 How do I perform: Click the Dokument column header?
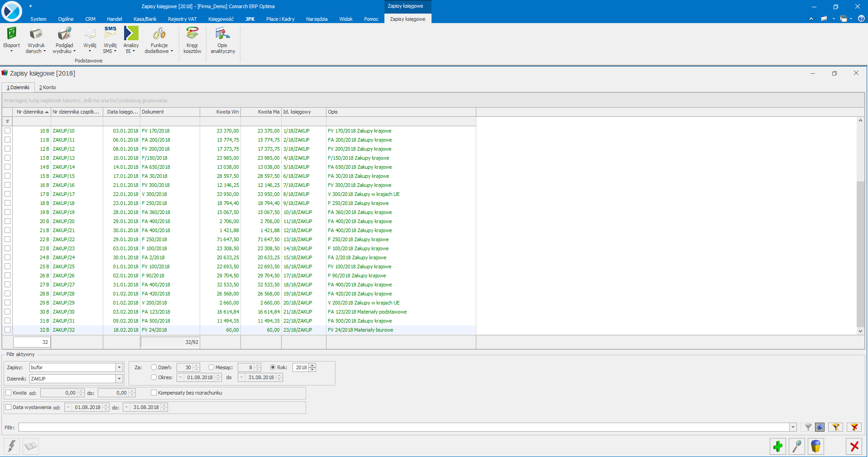tap(169, 112)
